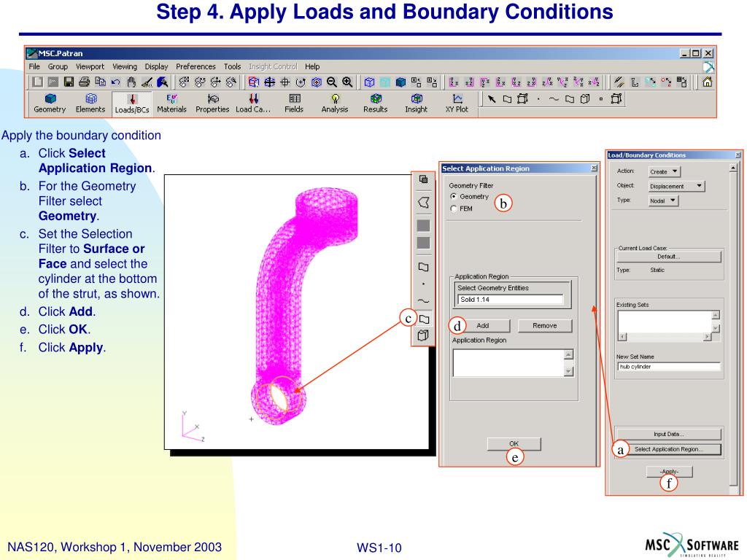This screenshot has width=747, height=560.
Task: Click the Zoom In magnifier icon
Action: [348, 82]
